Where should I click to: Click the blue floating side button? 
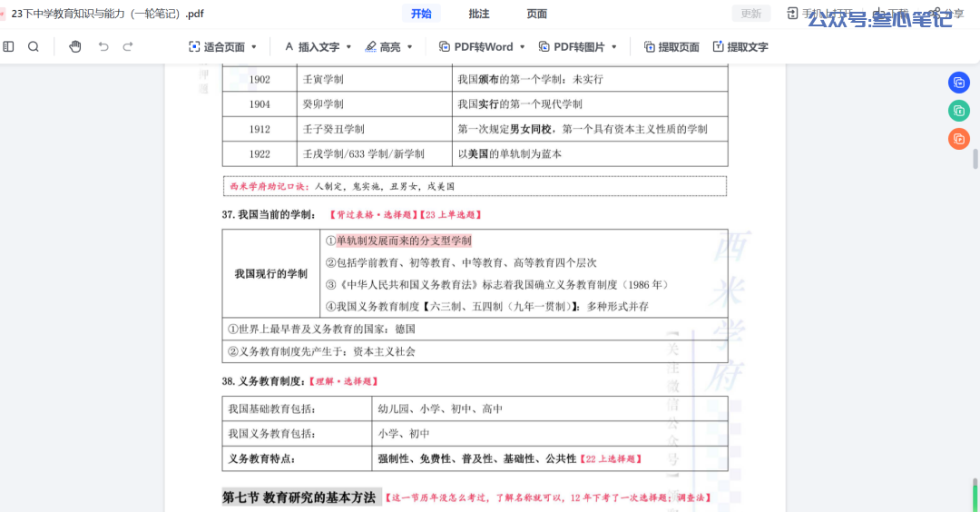(959, 83)
